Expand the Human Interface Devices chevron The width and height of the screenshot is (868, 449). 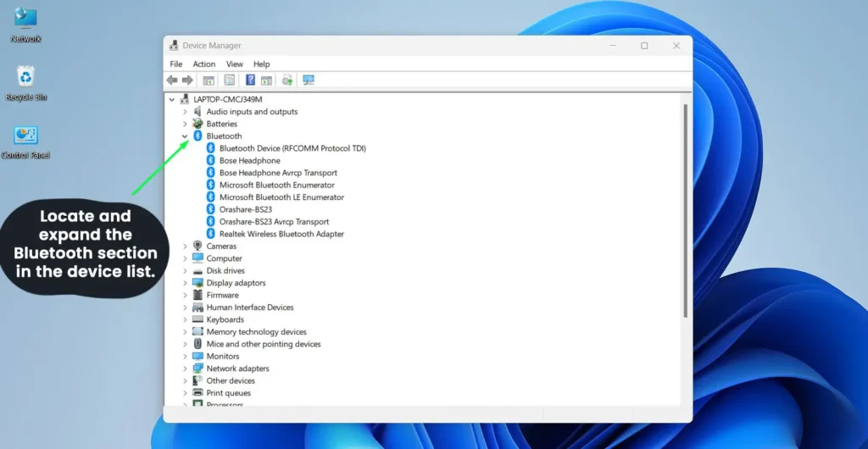(x=185, y=308)
